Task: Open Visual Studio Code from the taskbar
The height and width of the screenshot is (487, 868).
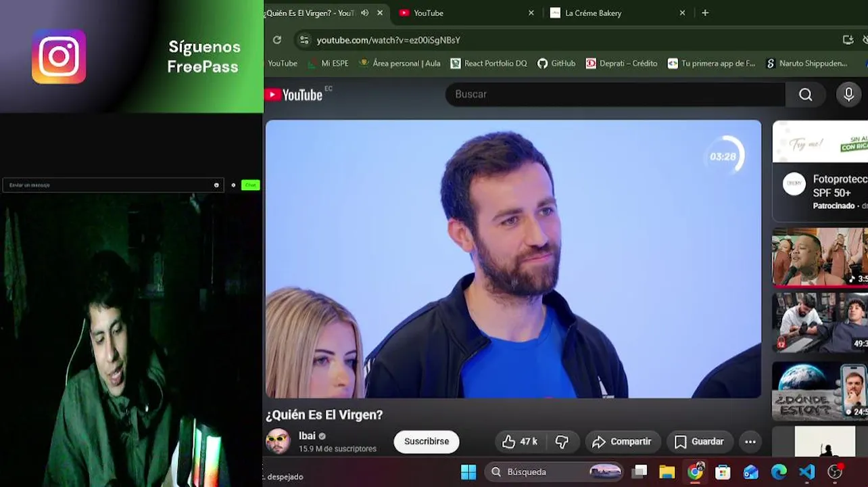Action: (806, 472)
